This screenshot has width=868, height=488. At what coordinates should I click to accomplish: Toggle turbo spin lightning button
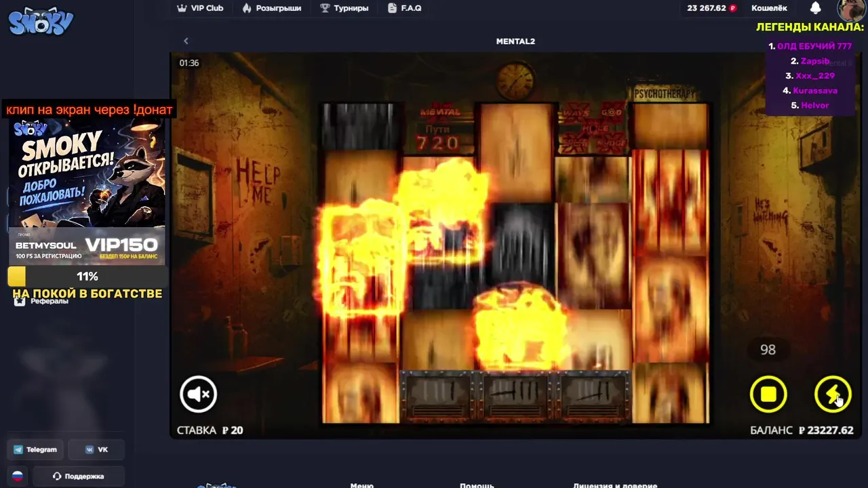[x=833, y=394]
